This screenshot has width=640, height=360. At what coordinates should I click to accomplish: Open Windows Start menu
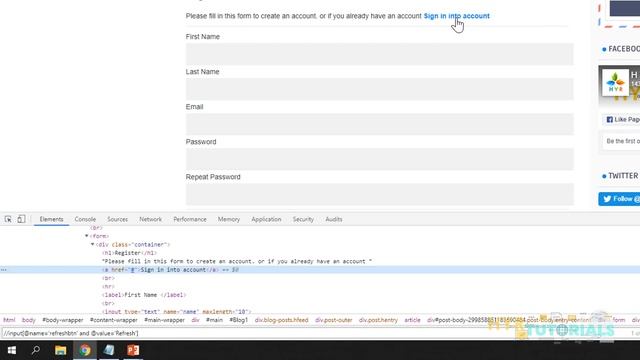pos(11,350)
